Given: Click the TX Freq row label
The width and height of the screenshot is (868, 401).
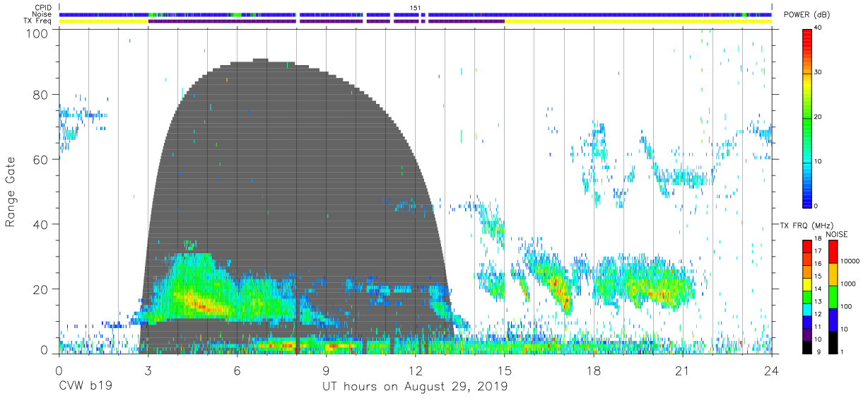Looking at the screenshot, I should click(38, 21).
